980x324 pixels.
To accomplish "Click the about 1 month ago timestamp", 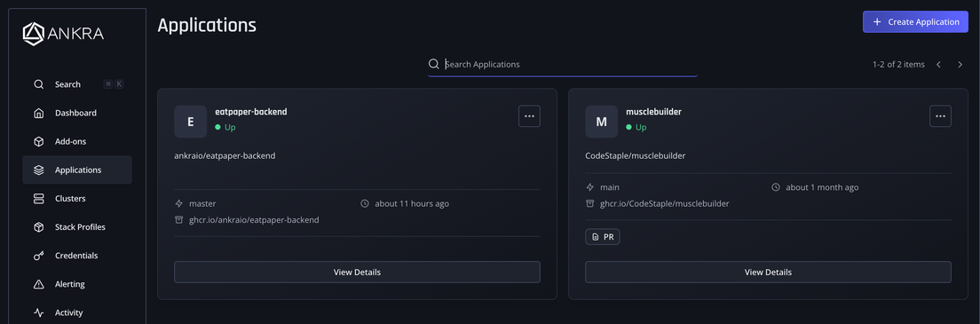I will [822, 187].
